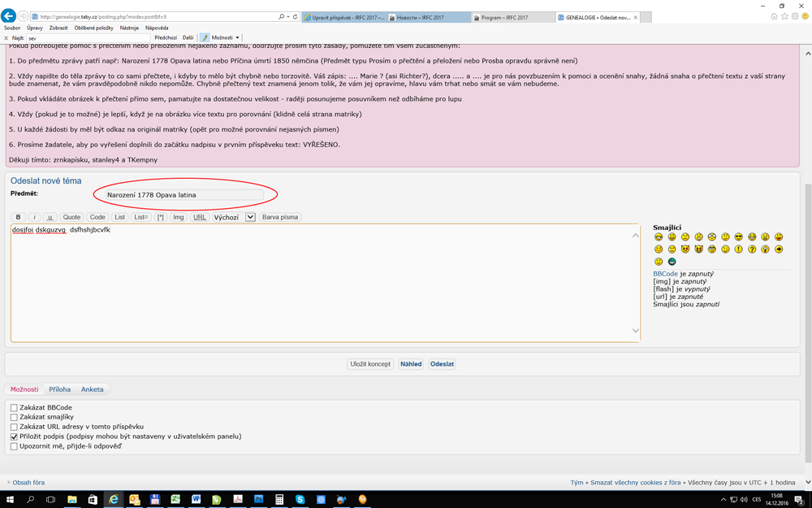Expand the Možnosti find bar dropdown
The image size is (812, 508).
pos(237,37)
